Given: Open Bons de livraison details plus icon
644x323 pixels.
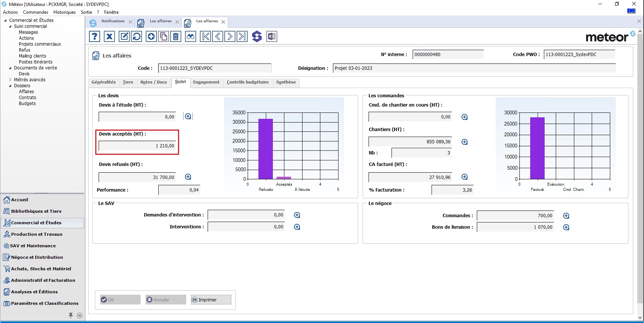Looking at the screenshot, I should coord(566,227).
